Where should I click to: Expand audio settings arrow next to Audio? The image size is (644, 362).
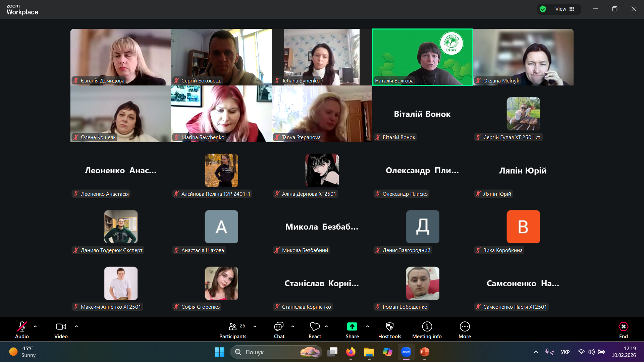point(35,326)
